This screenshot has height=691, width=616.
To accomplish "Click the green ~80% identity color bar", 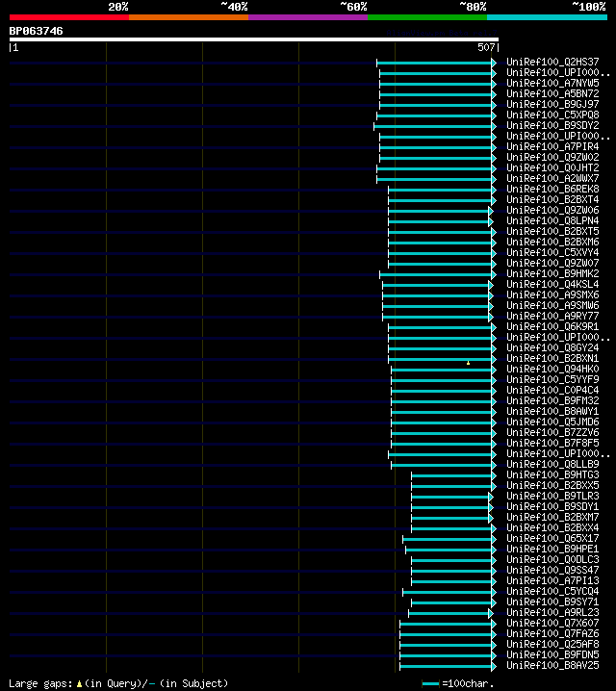I will (427, 17).
